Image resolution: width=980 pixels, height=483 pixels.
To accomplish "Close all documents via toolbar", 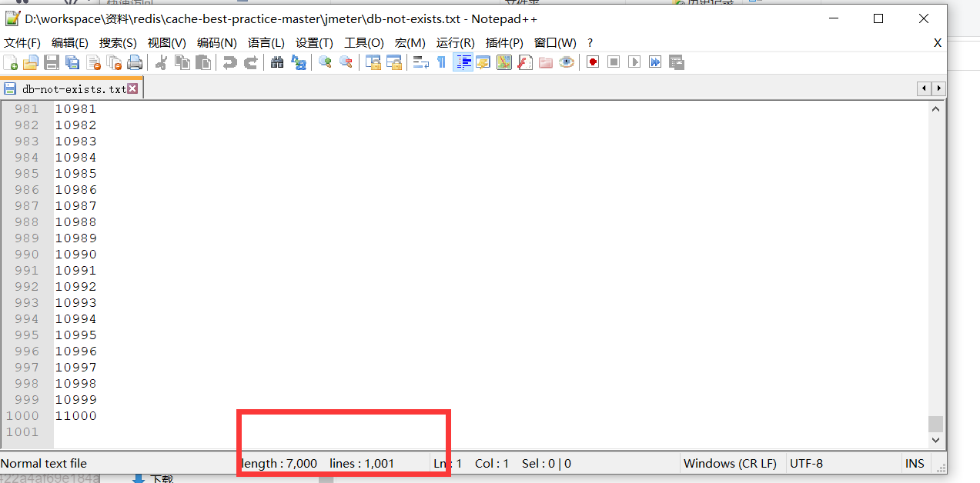I will [114, 62].
